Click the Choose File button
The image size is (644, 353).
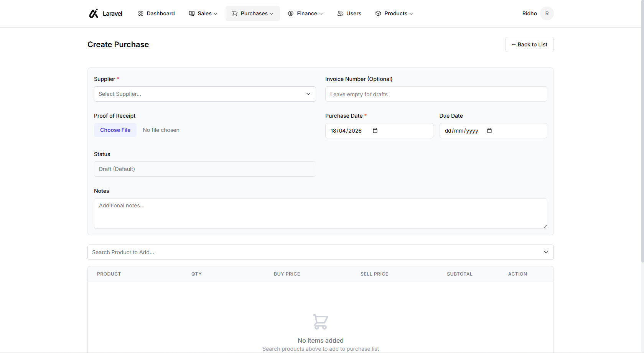(x=115, y=130)
